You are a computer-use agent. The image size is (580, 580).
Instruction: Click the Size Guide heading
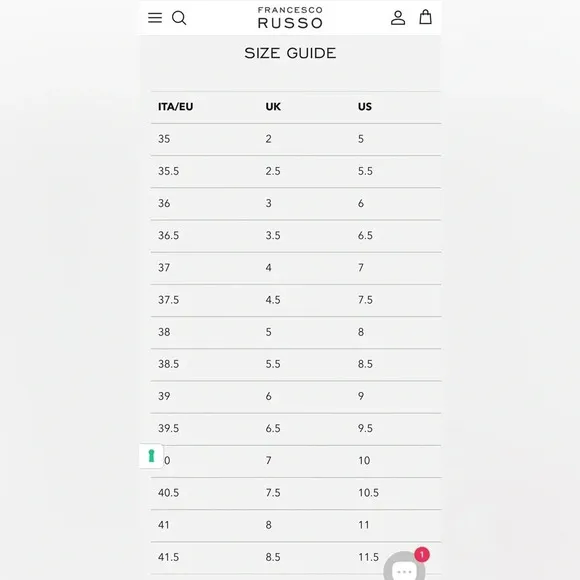(290, 53)
